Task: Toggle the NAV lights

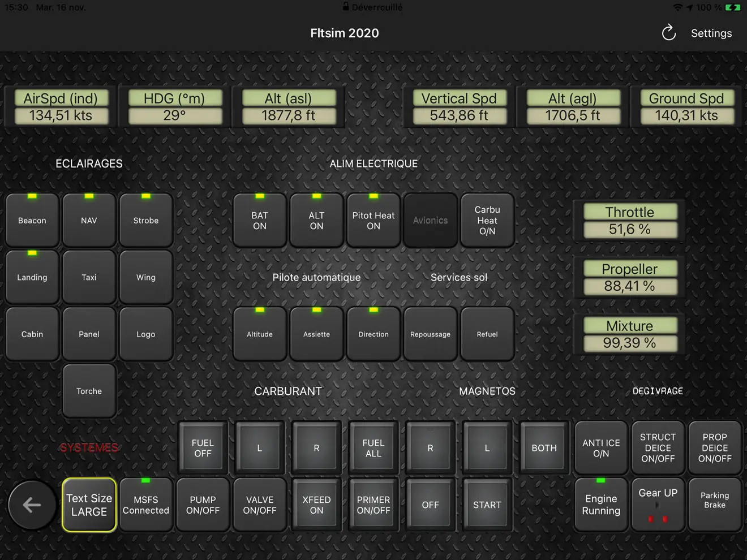Action: 89,220
